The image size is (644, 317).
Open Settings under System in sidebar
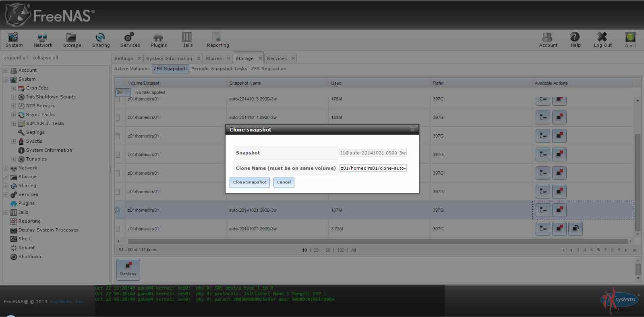(x=35, y=132)
